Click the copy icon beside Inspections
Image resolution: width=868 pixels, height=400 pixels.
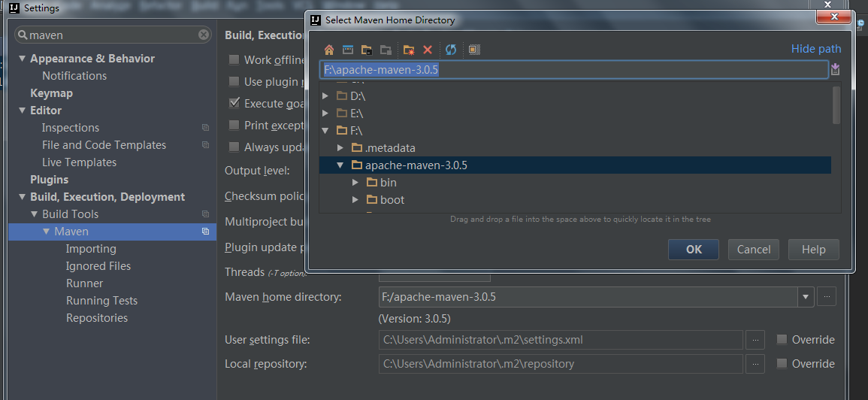pyautogui.click(x=205, y=127)
